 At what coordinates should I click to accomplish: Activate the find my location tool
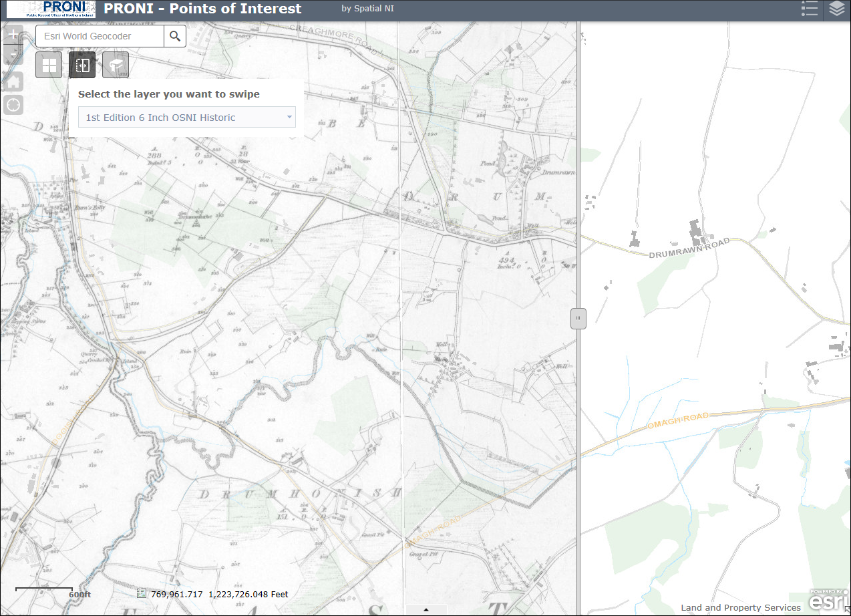(13, 105)
